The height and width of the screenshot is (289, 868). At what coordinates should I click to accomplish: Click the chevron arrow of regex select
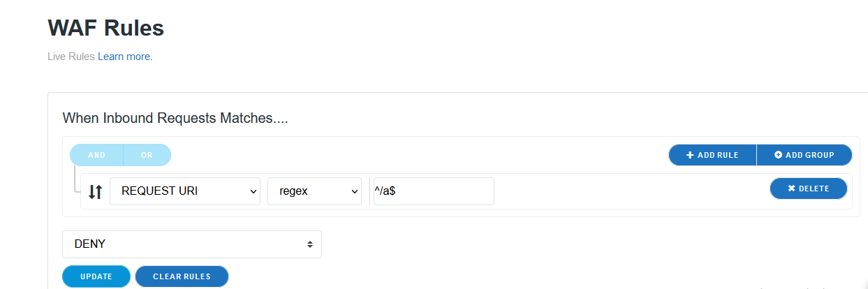tap(354, 192)
